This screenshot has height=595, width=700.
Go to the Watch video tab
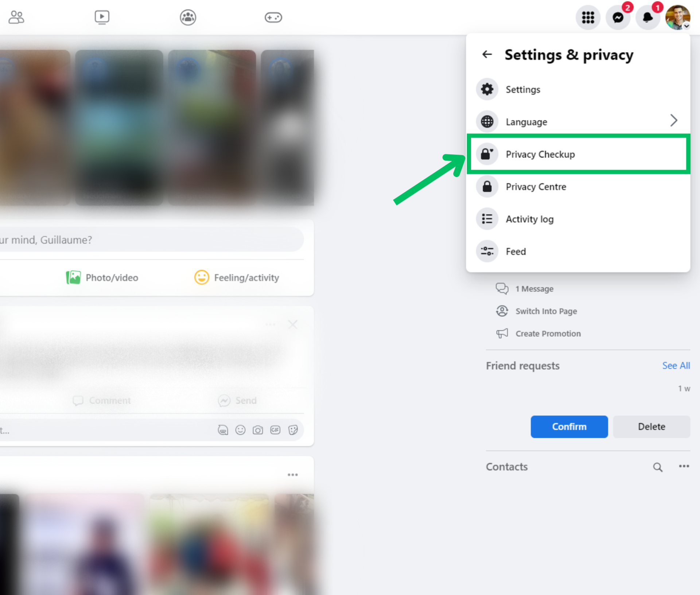[102, 17]
